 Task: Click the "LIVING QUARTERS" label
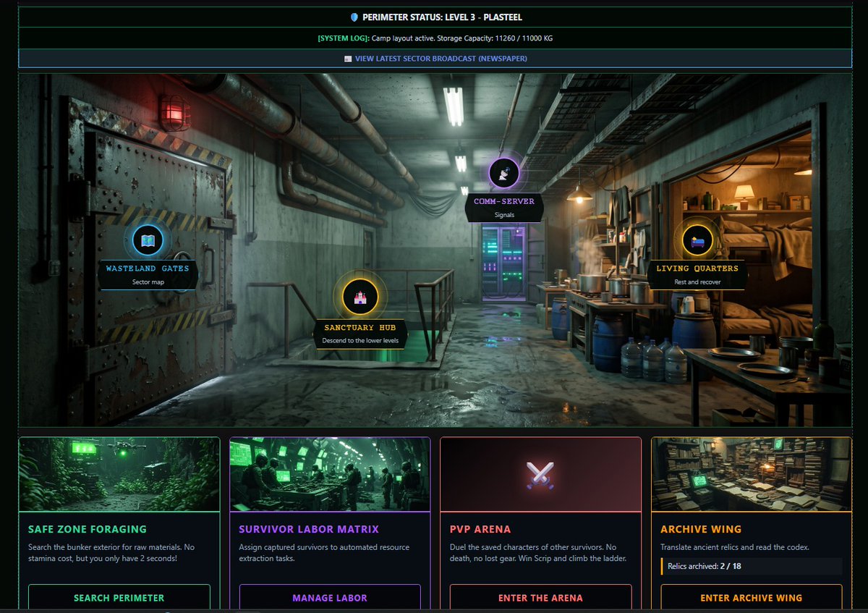click(697, 269)
